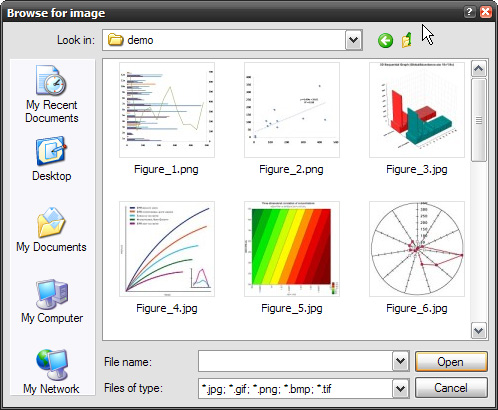Browse to My Computer

(52, 301)
